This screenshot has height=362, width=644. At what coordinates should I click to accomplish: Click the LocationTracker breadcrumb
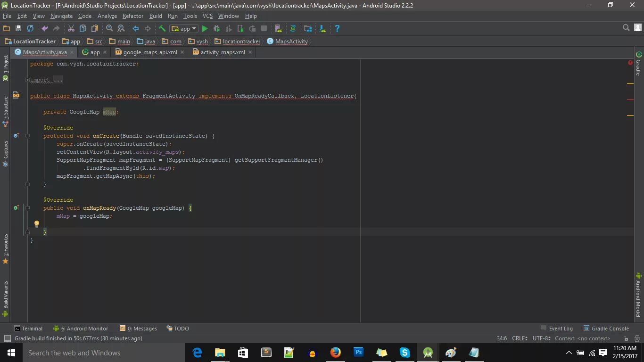[x=30, y=41]
